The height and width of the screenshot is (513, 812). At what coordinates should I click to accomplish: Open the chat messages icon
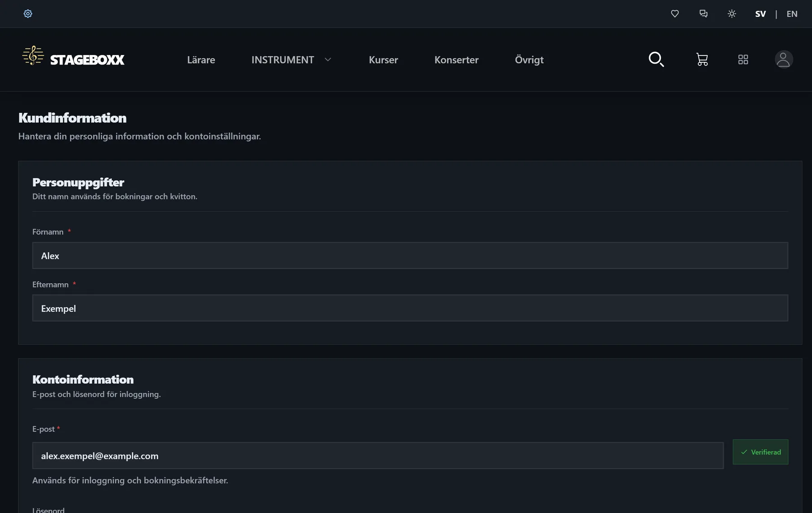[703, 14]
